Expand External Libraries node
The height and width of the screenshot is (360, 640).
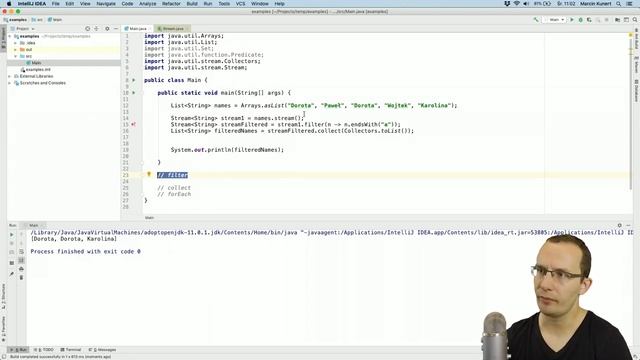click(x=10, y=76)
